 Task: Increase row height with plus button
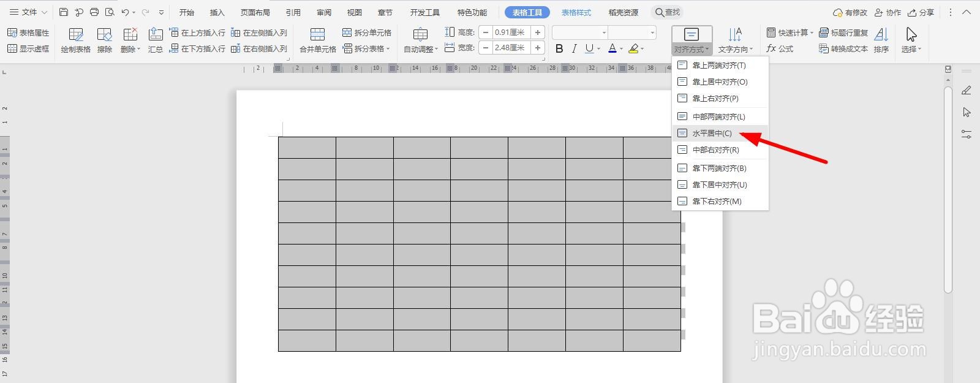(x=537, y=32)
